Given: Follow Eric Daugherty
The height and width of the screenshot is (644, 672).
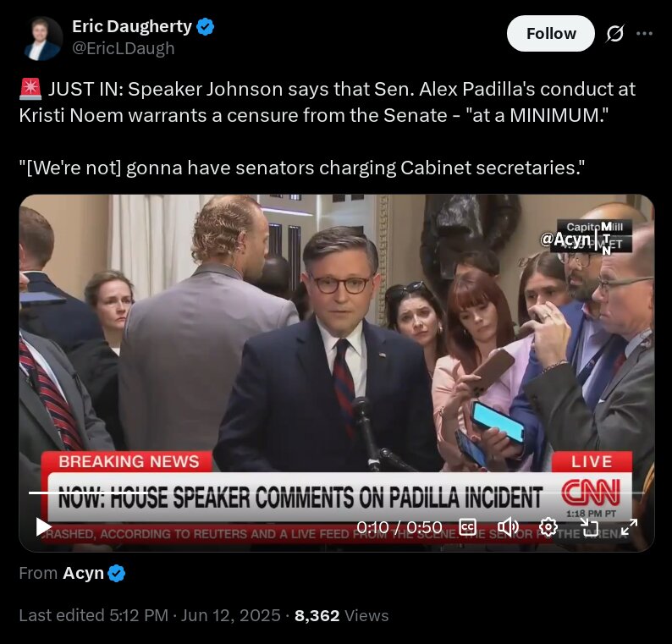Looking at the screenshot, I should pyautogui.click(x=551, y=33).
